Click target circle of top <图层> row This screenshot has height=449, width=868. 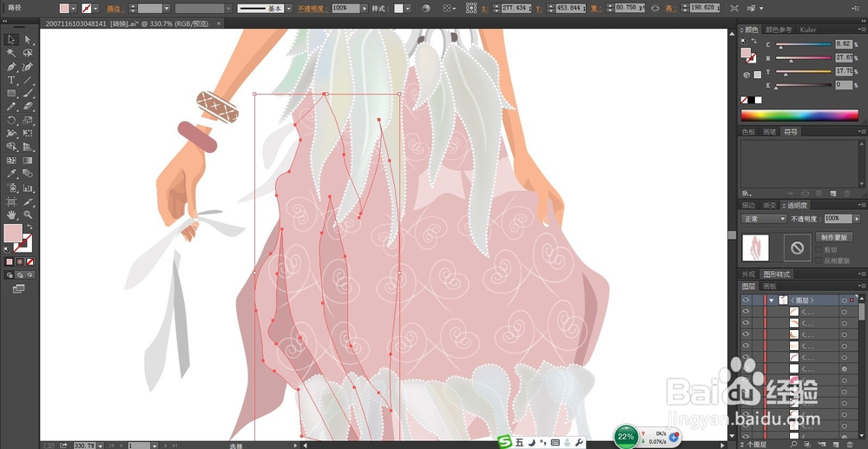click(845, 300)
